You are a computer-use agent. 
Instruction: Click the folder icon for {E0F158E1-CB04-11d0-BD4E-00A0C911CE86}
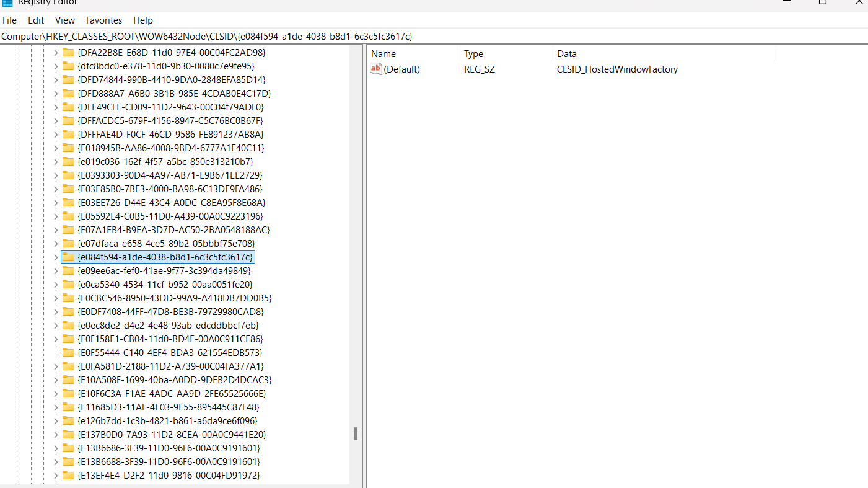[68, 339]
